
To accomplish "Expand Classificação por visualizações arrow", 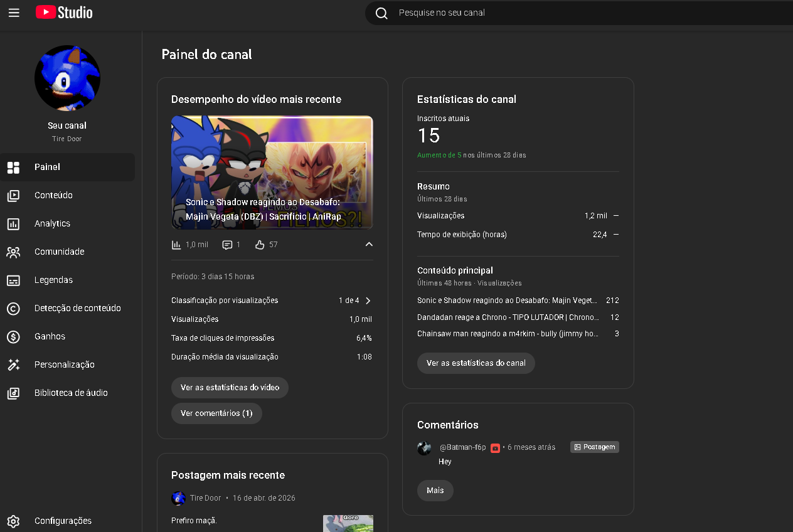I will [368, 301].
